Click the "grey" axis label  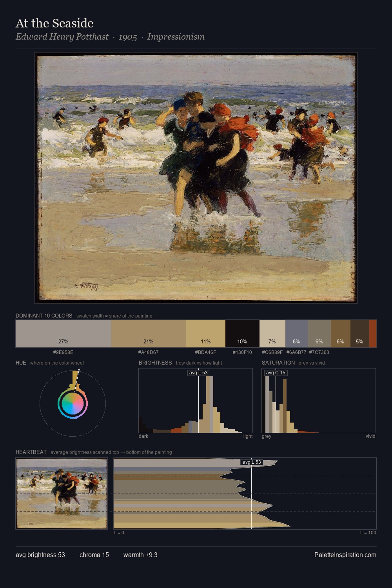[267, 436]
